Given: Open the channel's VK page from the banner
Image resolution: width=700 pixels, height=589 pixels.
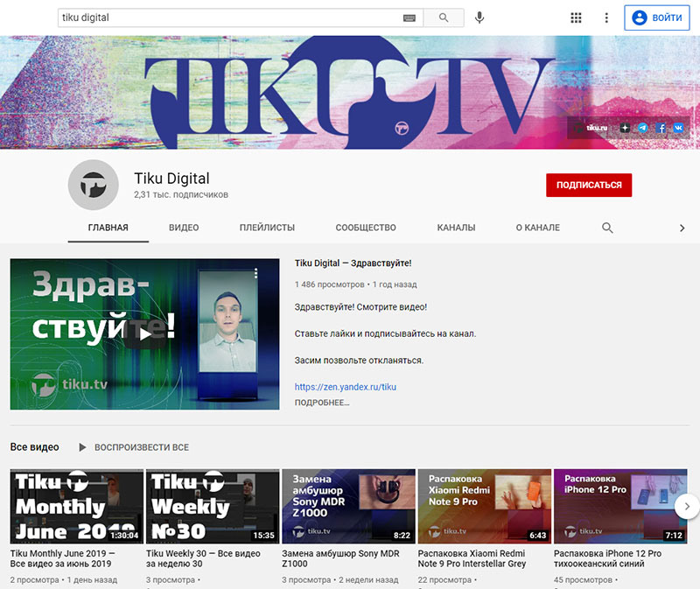Looking at the screenshot, I should click(680, 128).
